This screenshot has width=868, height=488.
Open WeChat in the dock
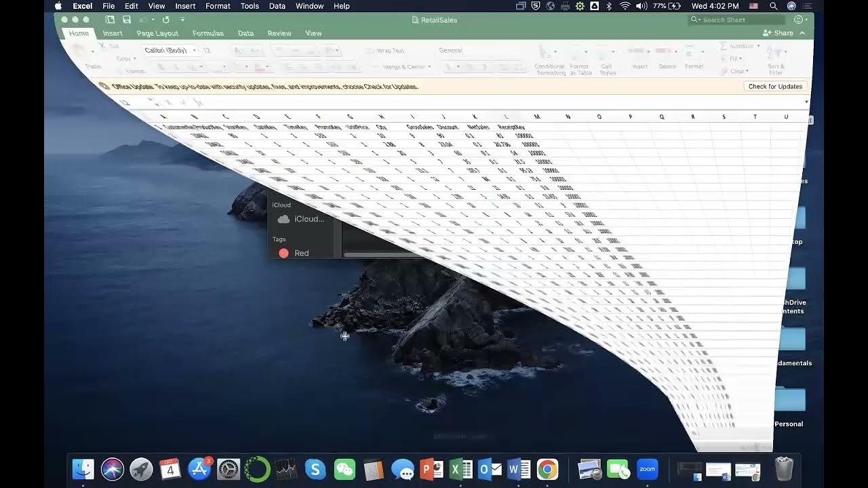tap(344, 469)
